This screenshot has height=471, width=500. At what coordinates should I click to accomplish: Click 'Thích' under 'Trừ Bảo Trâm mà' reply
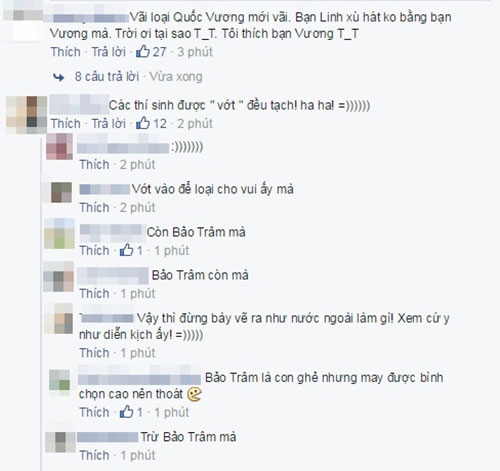(x=94, y=455)
